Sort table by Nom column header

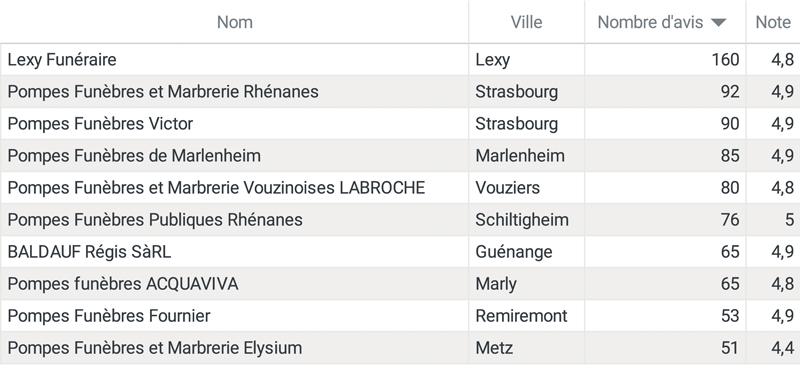[x=234, y=22]
